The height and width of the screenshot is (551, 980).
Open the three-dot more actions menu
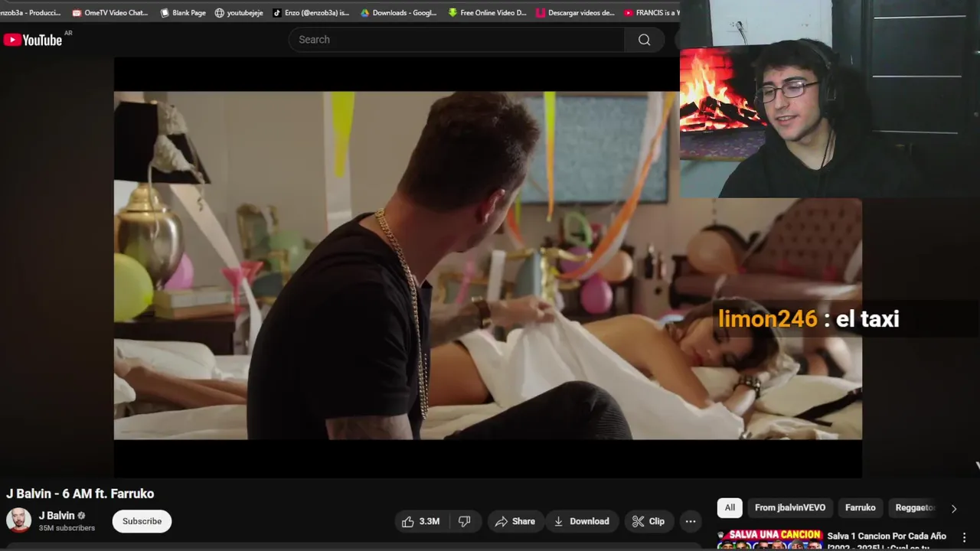tap(691, 521)
